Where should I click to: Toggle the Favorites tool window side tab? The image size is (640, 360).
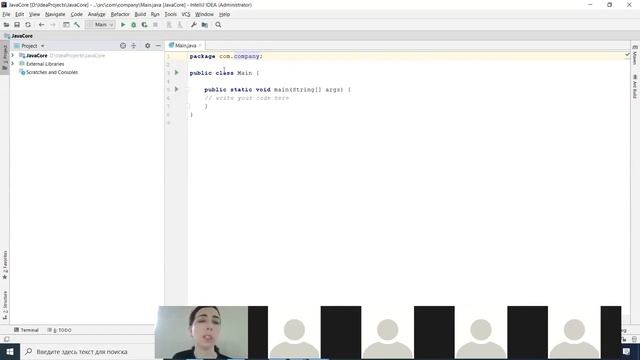point(5,264)
